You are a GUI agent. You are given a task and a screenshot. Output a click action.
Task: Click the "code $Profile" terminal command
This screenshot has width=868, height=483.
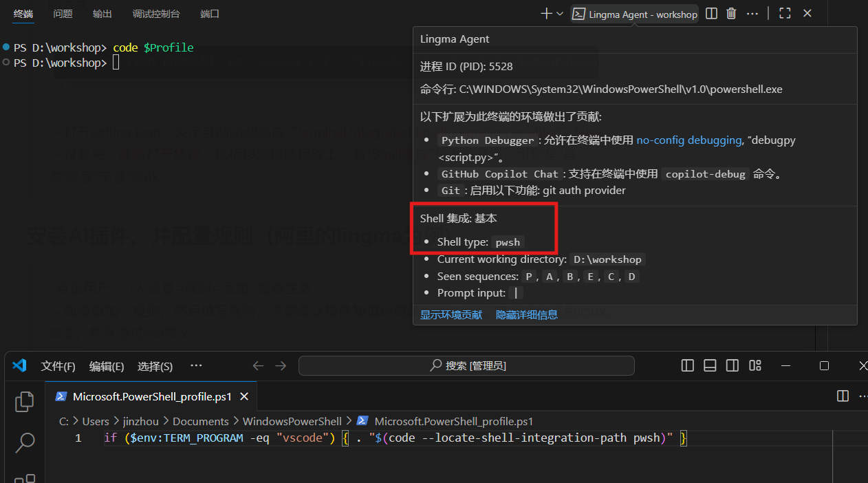point(153,47)
